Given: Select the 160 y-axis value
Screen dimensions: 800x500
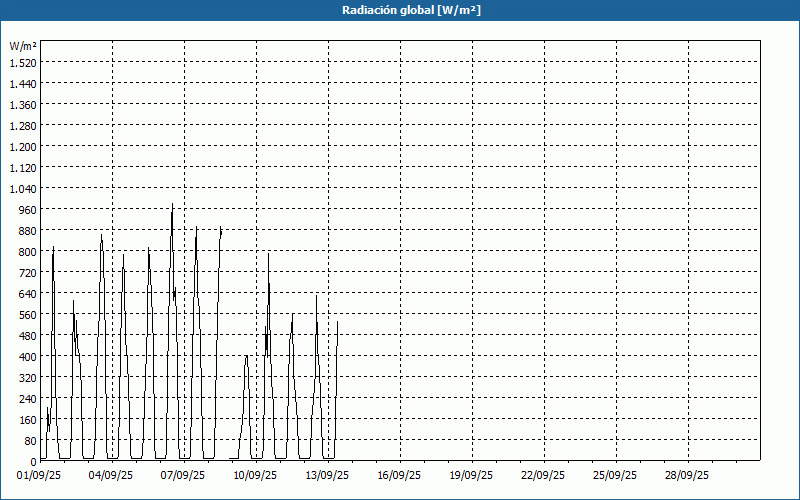Looking at the screenshot, I should coord(28,419).
